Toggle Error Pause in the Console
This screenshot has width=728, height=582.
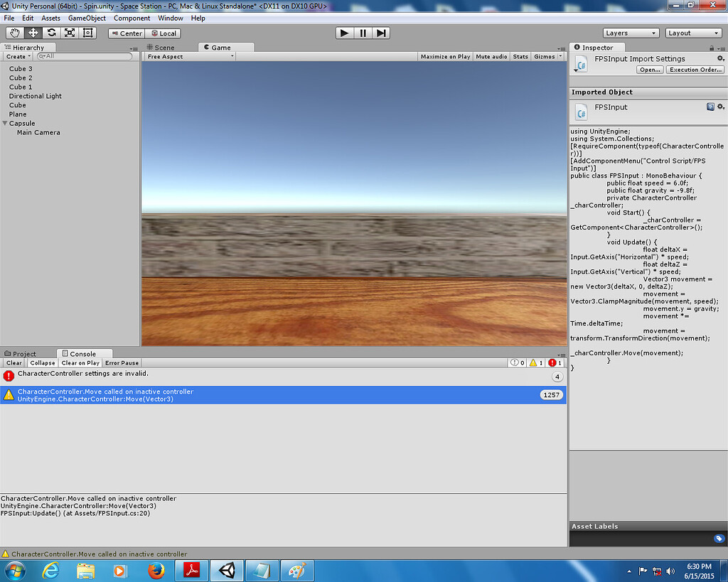click(121, 362)
